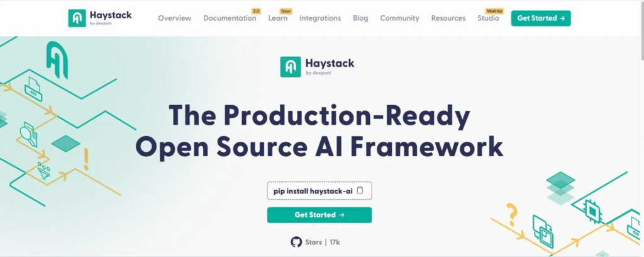The height and width of the screenshot is (257, 644).
Task: Select the Haystack logo above the headline
Action: (317, 67)
